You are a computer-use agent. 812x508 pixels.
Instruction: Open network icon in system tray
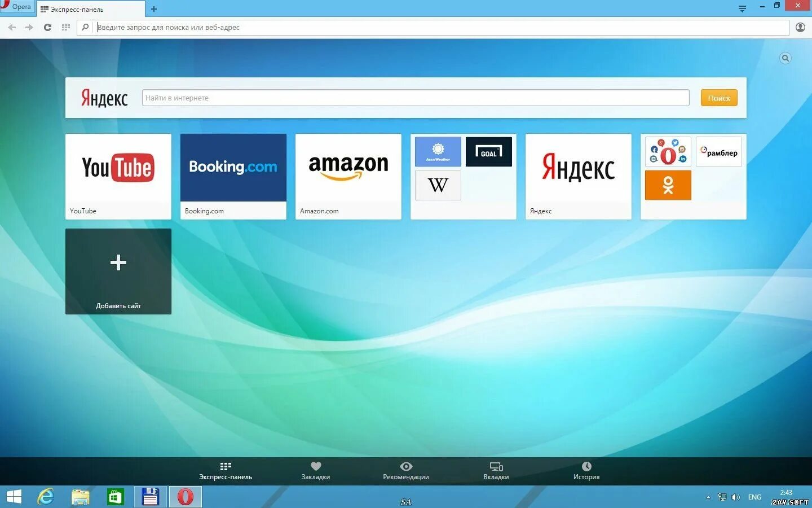click(x=722, y=497)
